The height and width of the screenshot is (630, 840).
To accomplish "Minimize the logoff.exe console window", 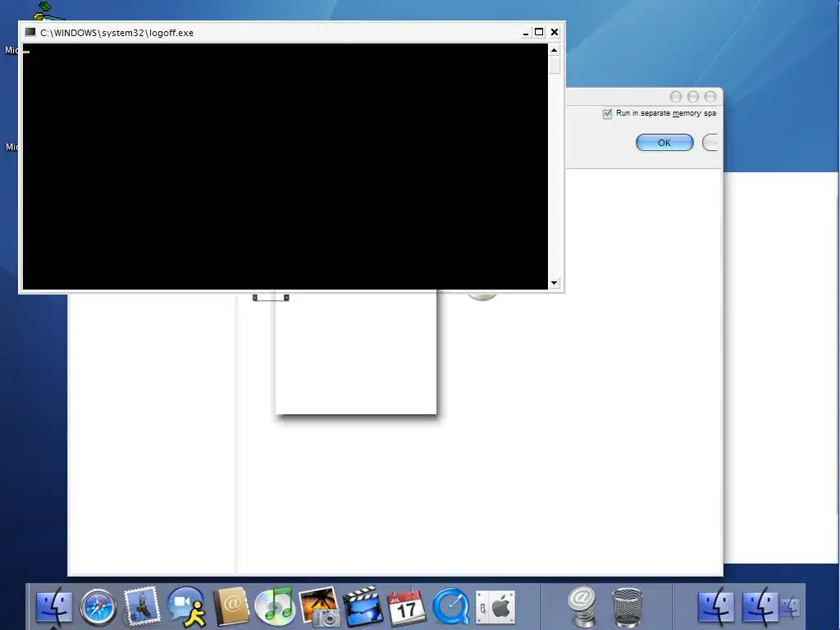I will tap(526, 33).
